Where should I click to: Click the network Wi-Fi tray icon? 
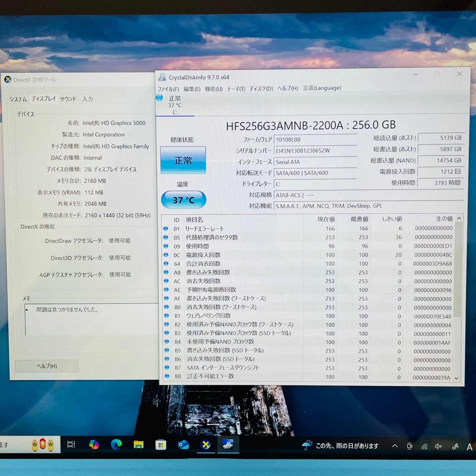coord(424,446)
